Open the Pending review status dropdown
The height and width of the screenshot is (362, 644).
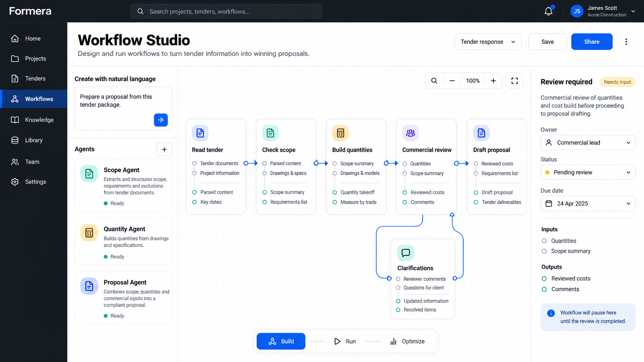click(588, 172)
